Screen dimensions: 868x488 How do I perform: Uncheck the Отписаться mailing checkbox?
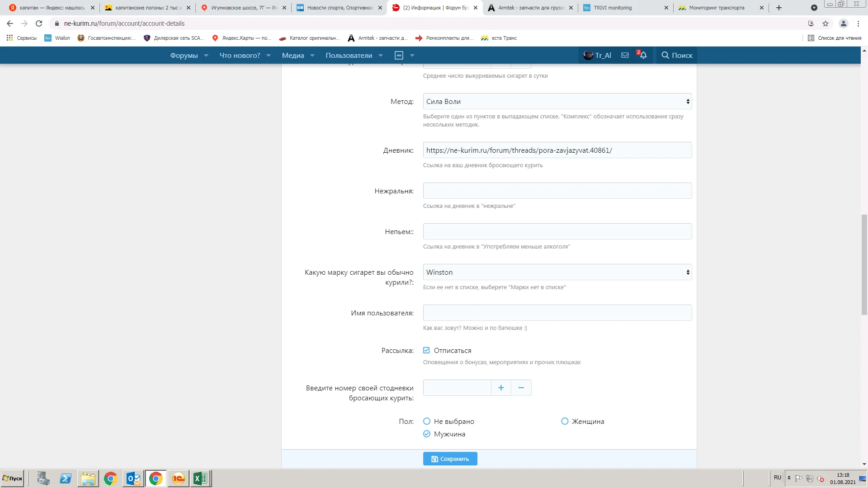(x=426, y=350)
